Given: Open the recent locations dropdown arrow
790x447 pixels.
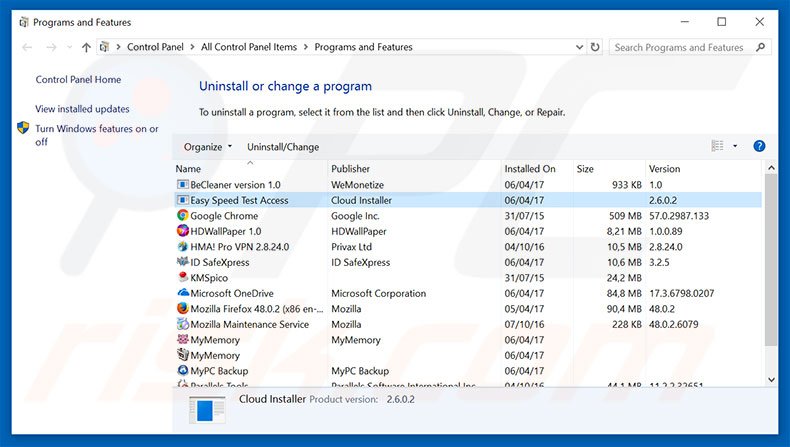Looking at the screenshot, I should point(69,47).
